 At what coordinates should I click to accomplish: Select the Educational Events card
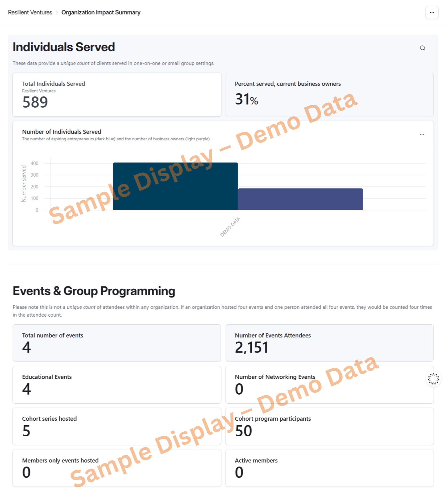(x=117, y=385)
